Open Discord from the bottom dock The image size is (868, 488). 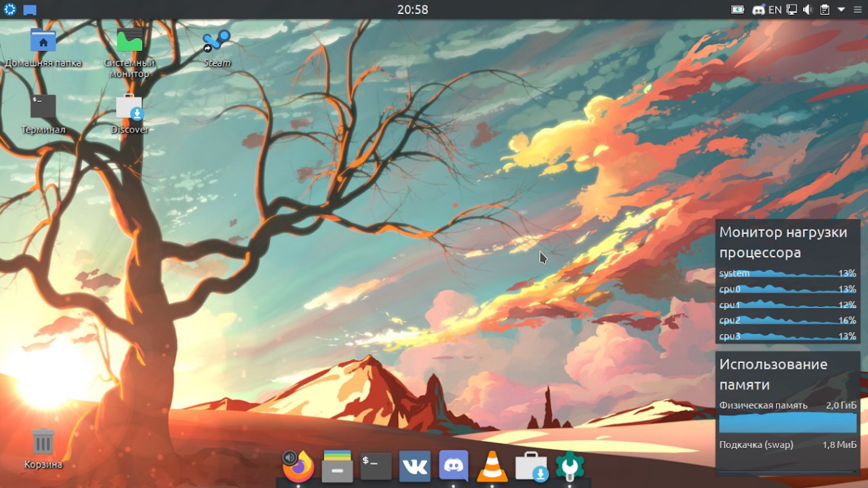tap(454, 467)
